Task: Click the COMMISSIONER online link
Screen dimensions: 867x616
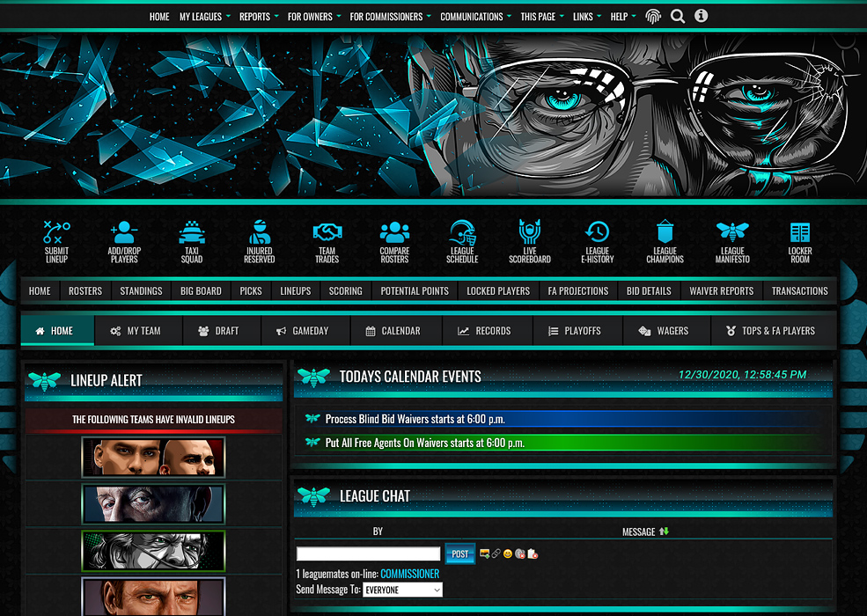Action: (x=409, y=574)
